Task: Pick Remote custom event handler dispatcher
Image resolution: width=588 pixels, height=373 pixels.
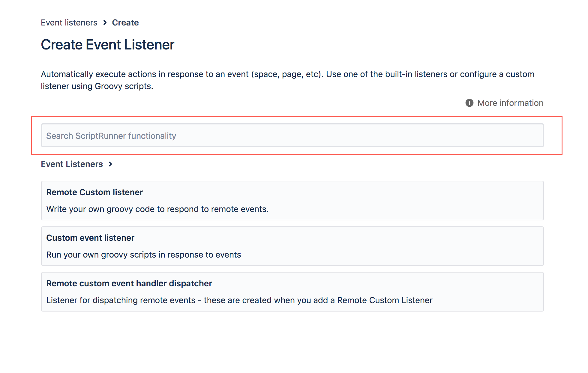Action: pos(292,292)
